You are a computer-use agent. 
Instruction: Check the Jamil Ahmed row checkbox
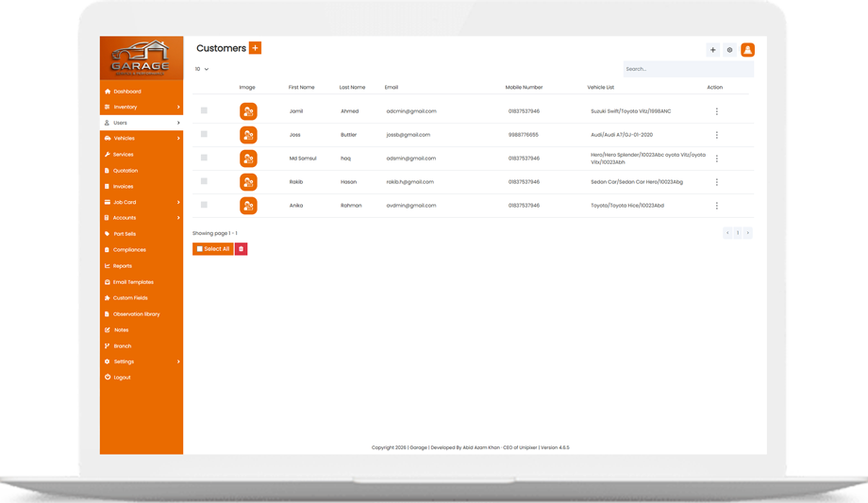pyautogui.click(x=204, y=110)
